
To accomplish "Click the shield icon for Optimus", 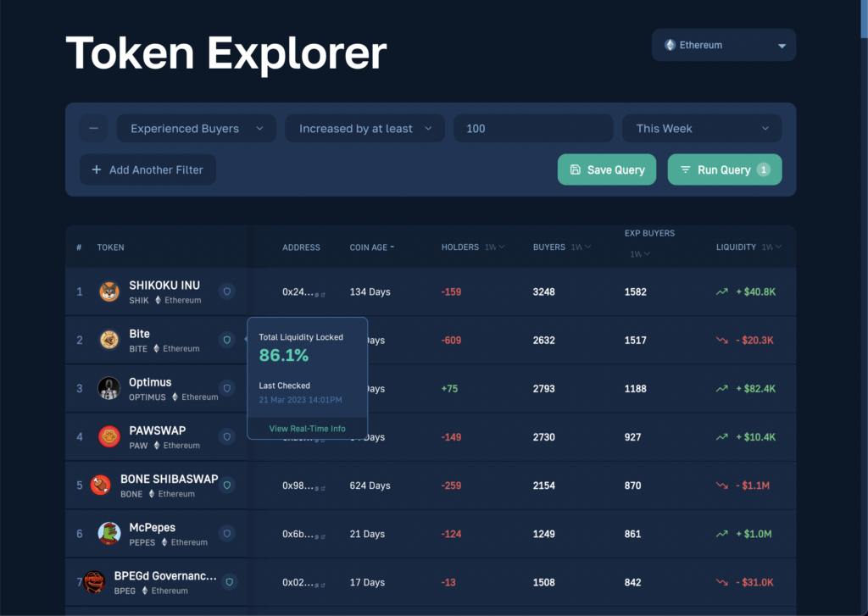I will (x=227, y=388).
